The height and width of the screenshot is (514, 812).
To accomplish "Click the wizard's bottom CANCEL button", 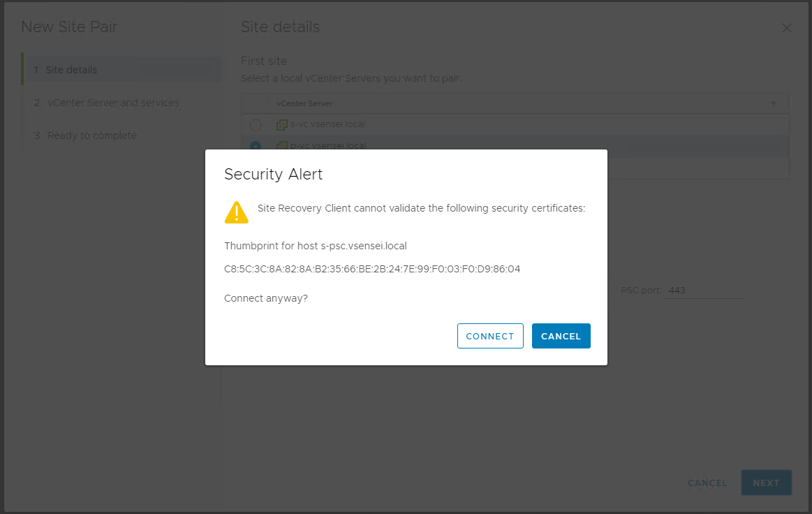I will tap(707, 483).
